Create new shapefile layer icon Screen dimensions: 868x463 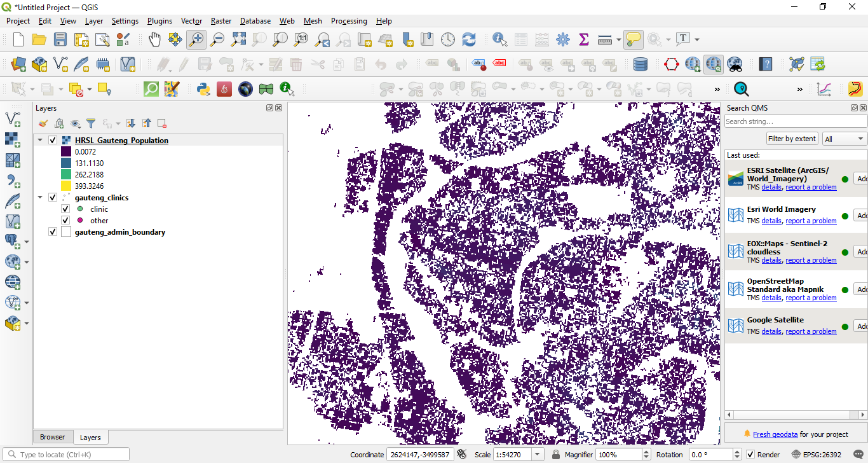(x=60, y=64)
